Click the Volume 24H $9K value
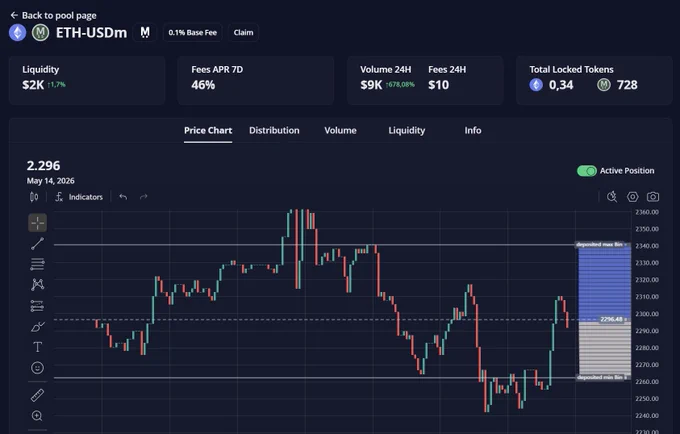Image resolution: width=680 pixels, height=434 pixels. (x=371, y=85)
